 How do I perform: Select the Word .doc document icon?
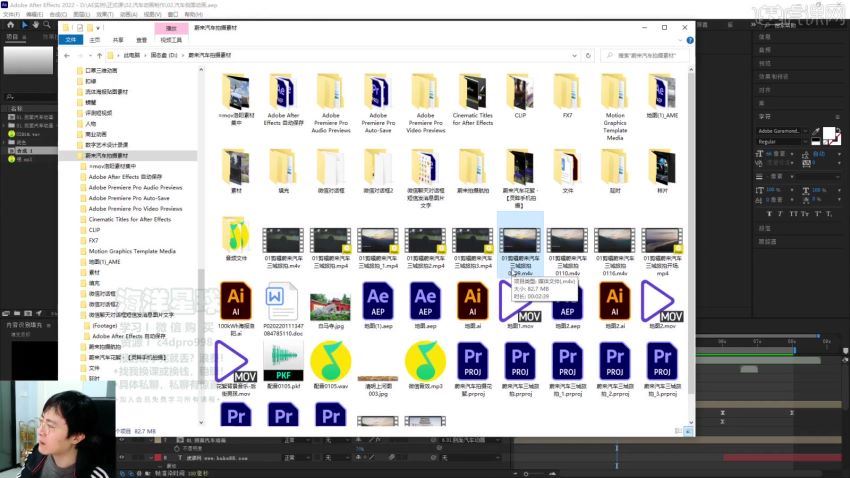(x=283, y=301)
